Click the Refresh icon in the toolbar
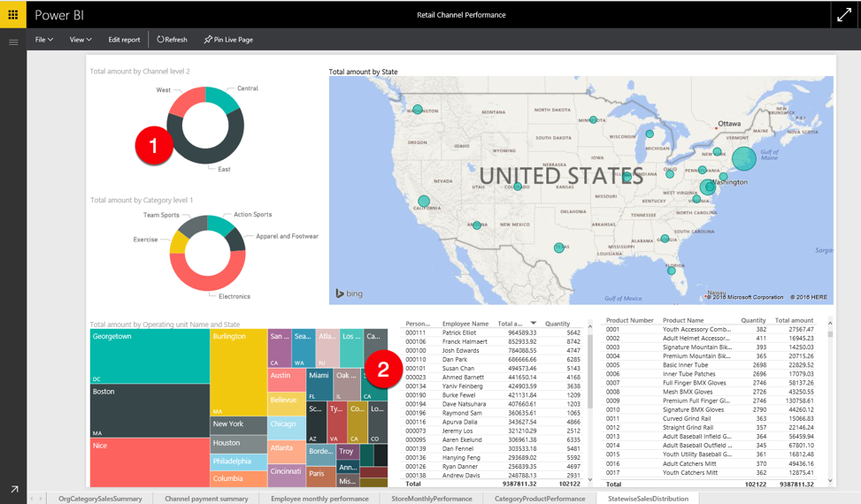Screen dimensions: 861x504 (160, 40)
